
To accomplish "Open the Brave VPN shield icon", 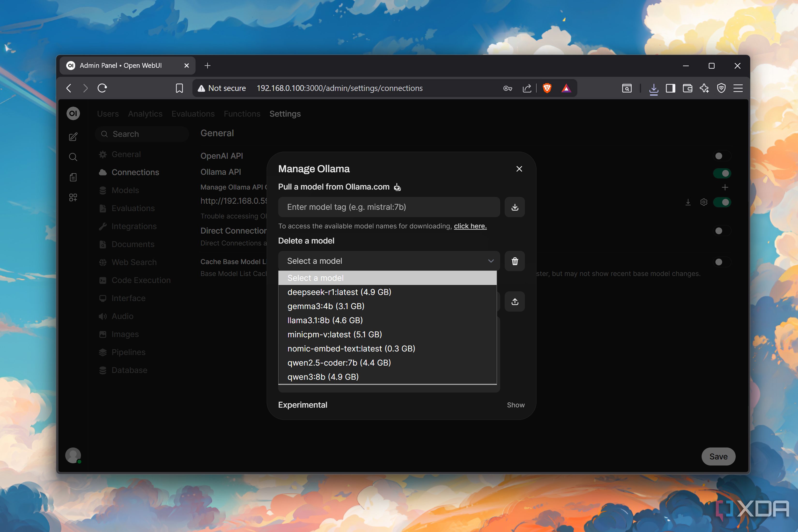I will 721,88.
